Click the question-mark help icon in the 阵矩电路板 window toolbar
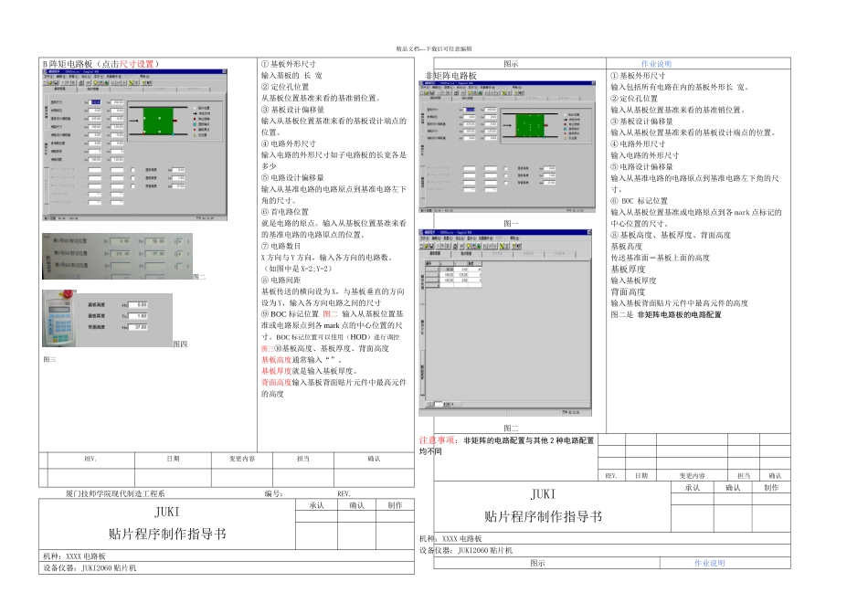 pos(143,83)
